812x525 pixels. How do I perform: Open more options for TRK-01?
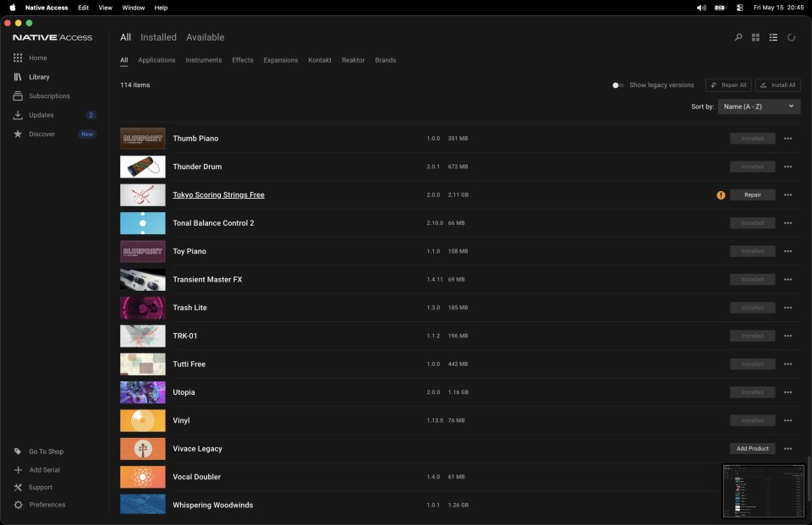(x=787, y=336)
